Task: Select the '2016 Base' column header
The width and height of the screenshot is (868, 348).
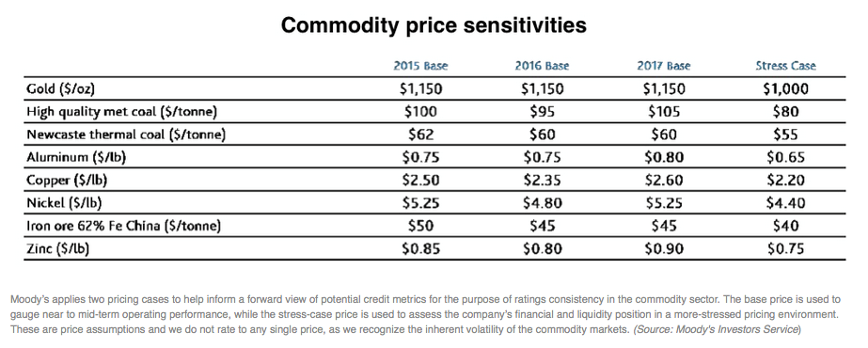Action: pyautogui.click(x=542, y=66)
